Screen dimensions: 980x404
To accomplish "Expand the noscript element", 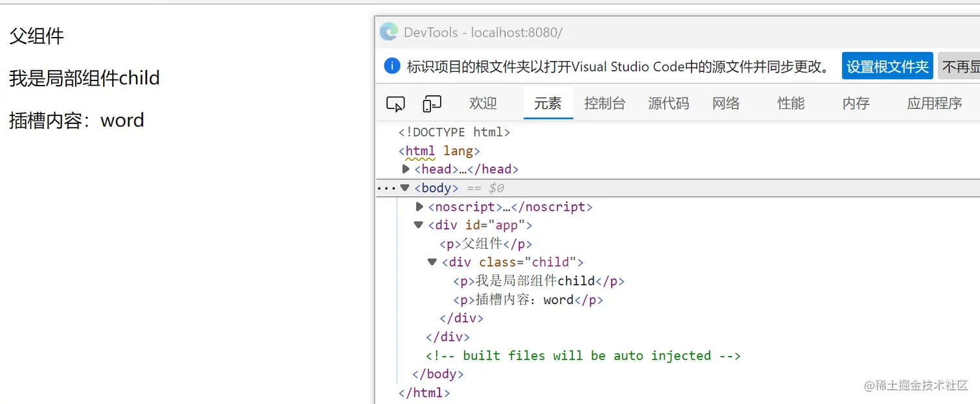I will 419,206.
